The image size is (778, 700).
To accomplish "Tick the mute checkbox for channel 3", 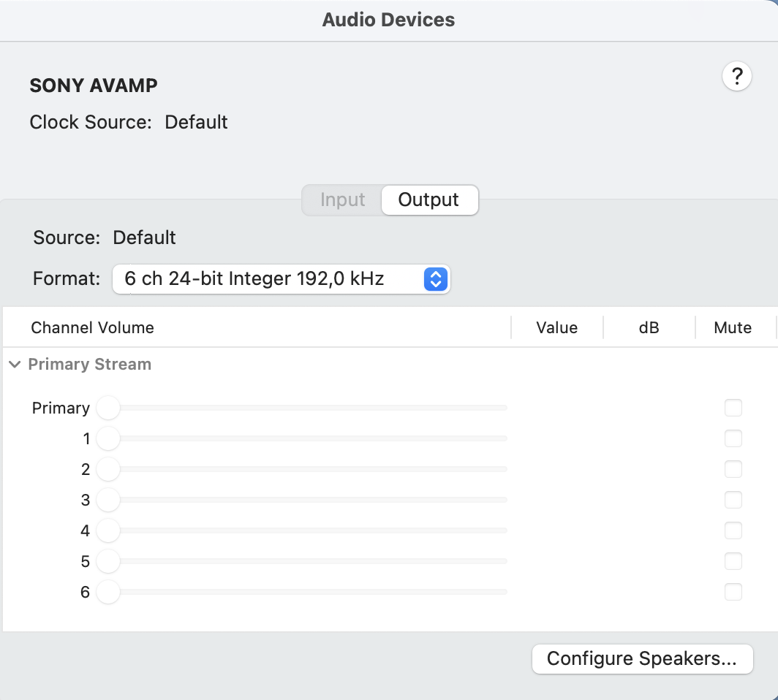I will (x=733, y=500).
